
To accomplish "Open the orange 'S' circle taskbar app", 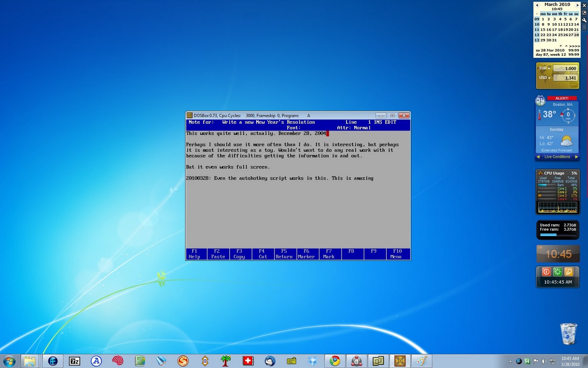I will click(x=183, y=361).
